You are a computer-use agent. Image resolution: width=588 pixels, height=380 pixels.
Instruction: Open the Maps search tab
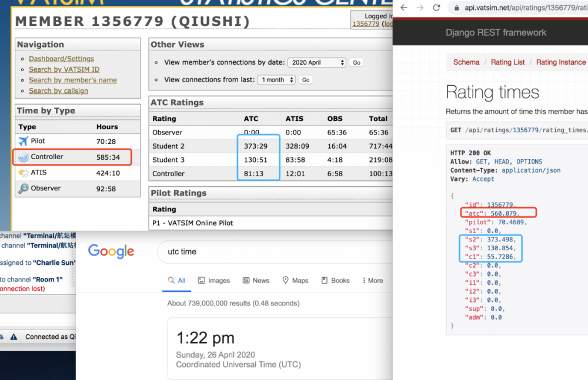pos(295,280)
